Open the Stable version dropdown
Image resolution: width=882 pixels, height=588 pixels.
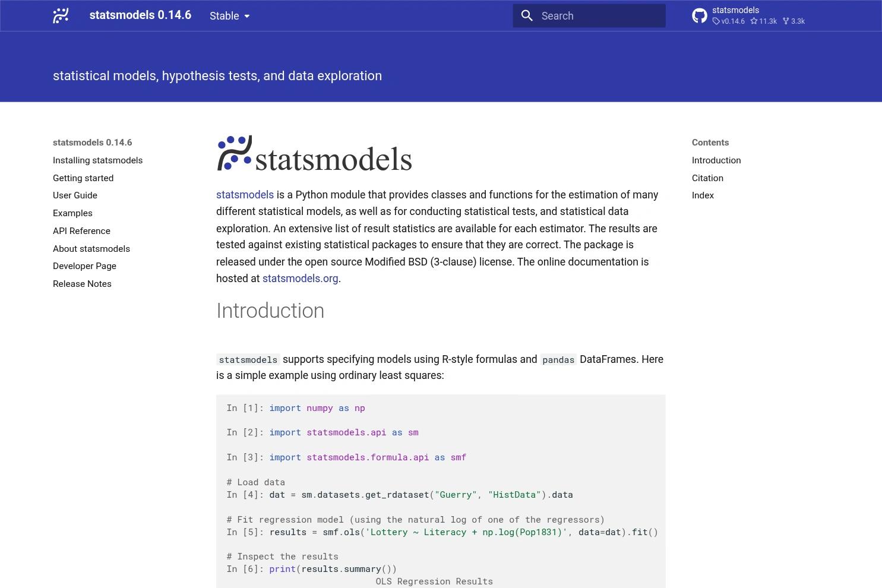pos(230,16)
